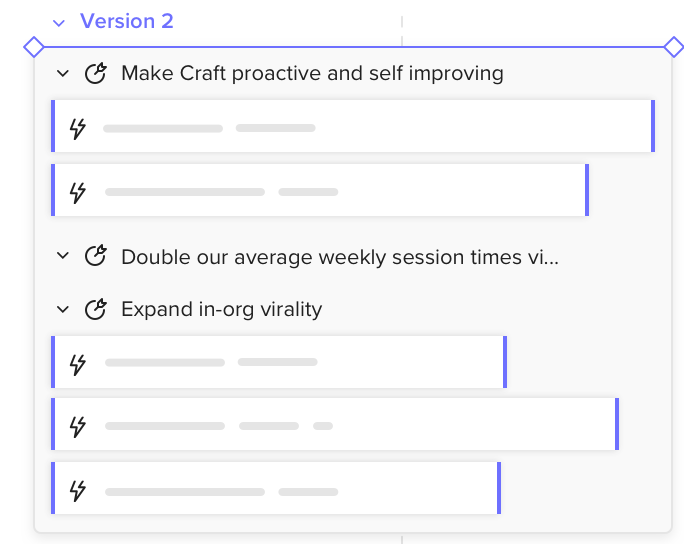Viewport: 684px width, 544px height.
Task: Click lightning icon on third virality bar
Action: (78, 491)
